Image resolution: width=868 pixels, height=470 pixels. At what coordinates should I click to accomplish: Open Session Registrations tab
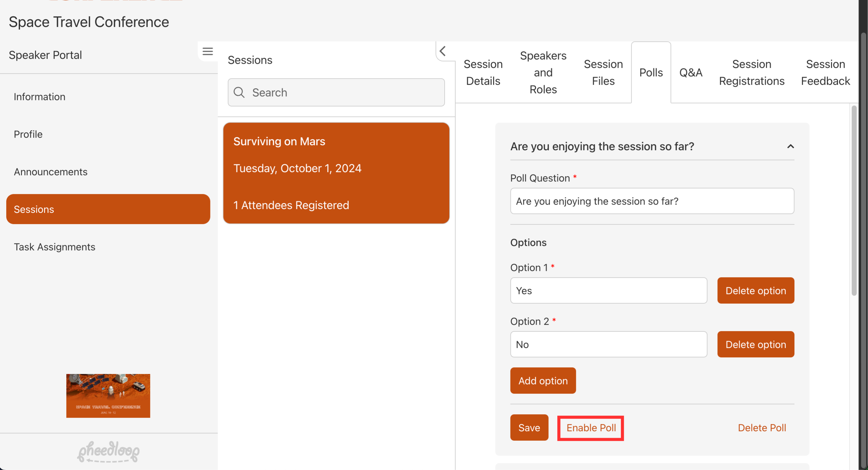click(x=752, y=72)
